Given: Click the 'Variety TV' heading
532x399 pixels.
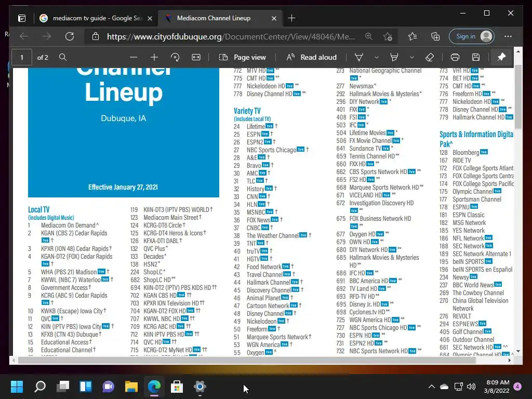Looking at the screenshot, I should pos(247,111).
